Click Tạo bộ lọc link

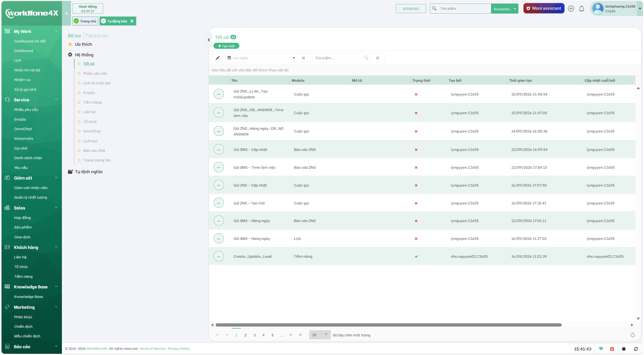click(x=97, y=36)
